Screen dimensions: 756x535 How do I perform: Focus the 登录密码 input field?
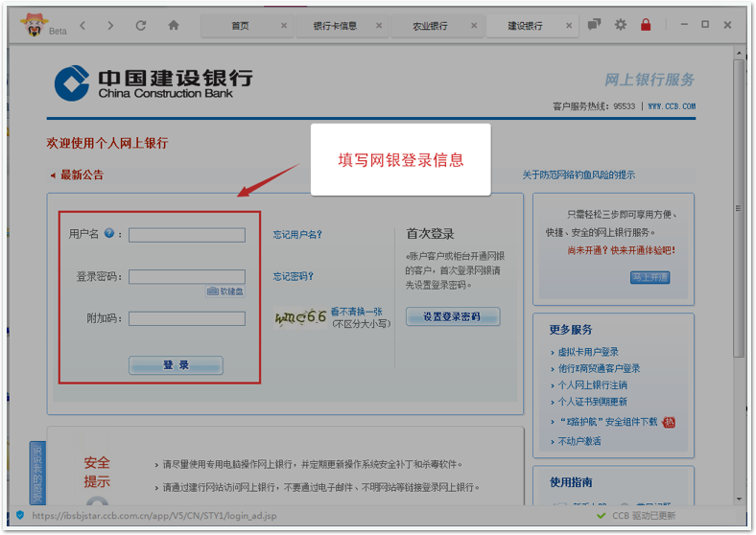tap(187, 276)
